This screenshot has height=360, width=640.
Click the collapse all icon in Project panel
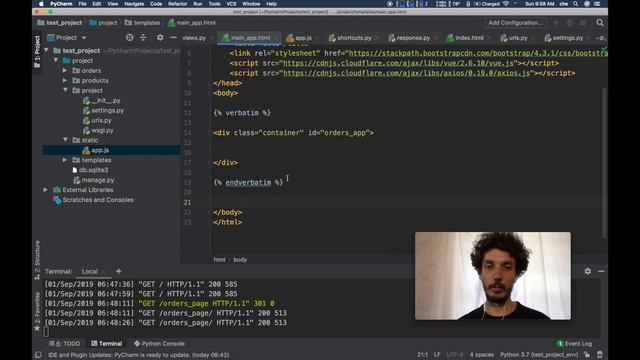143,38
